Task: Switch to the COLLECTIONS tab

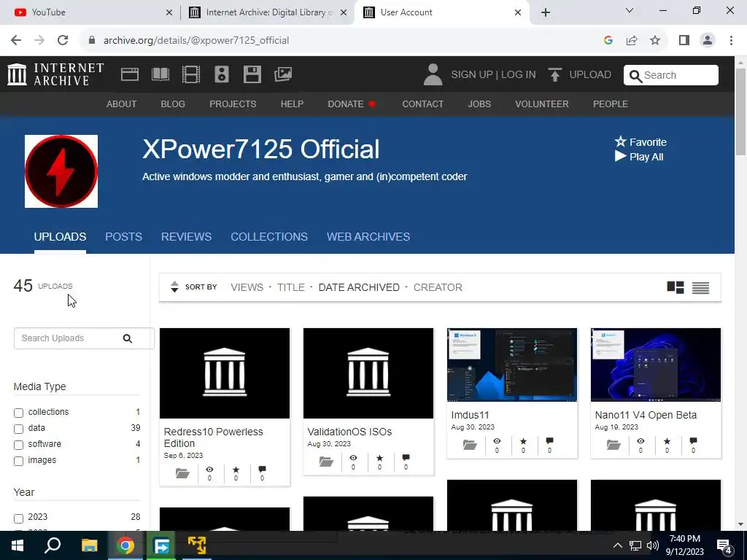Action: [x=269, y=237]
